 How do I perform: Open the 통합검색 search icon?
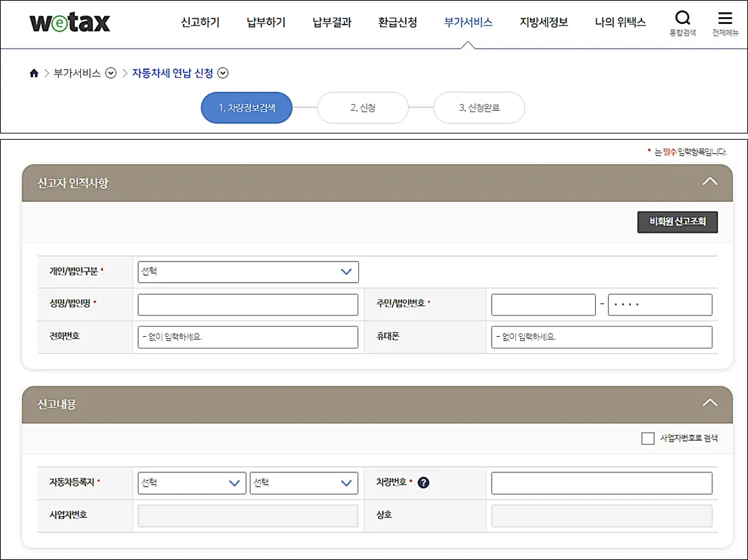pyautogui.click(x=682, y=19)
